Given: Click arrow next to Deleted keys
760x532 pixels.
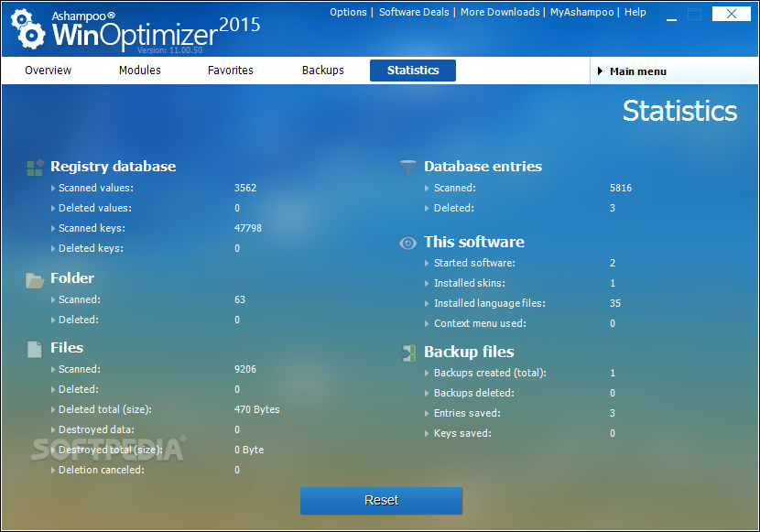Looking at the screenshot, I should (53, 248).
